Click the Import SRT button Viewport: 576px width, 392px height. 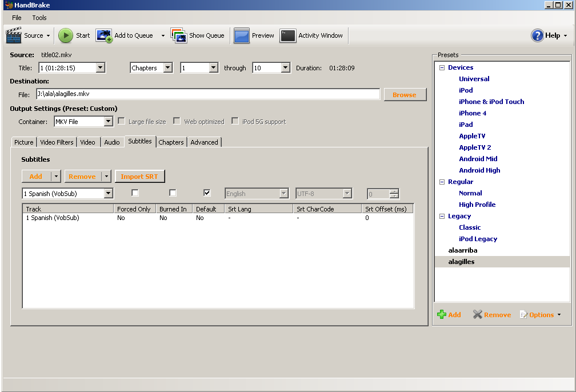(139, 177)
